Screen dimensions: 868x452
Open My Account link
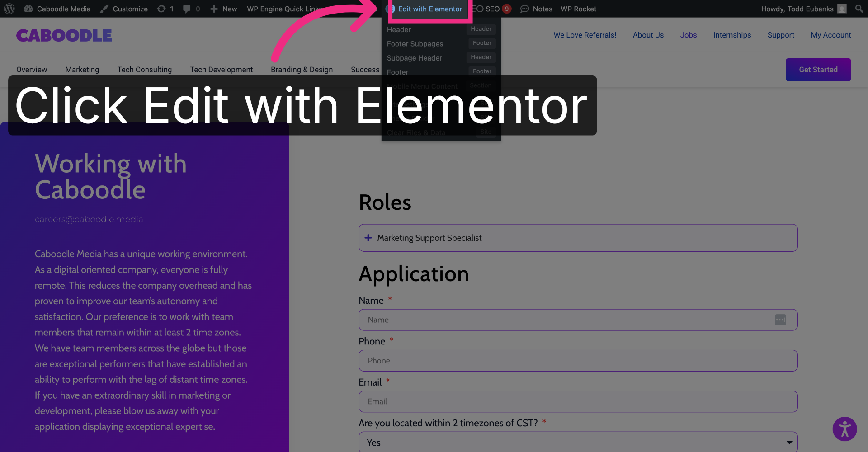point(831,35)
